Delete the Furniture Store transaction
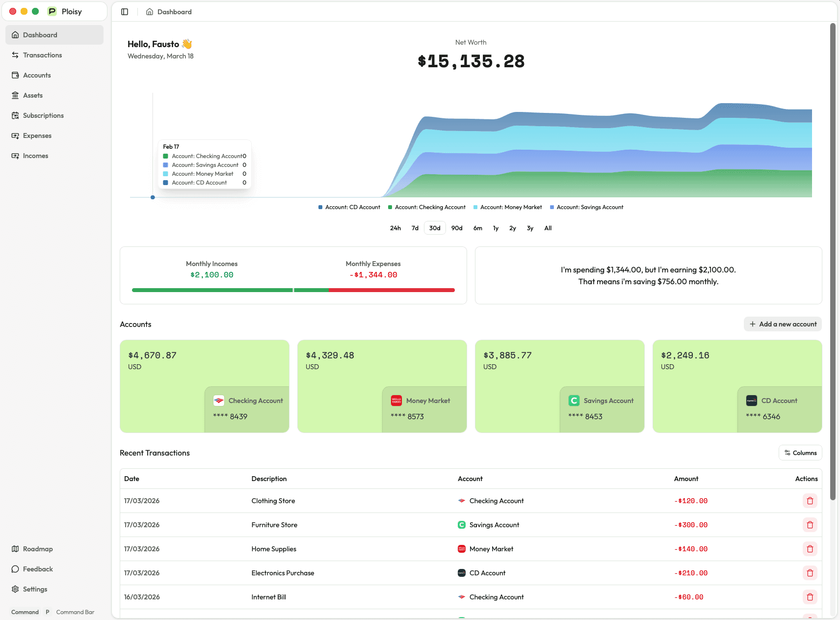This screenshot has height=620, width=840. coord(810,525)
